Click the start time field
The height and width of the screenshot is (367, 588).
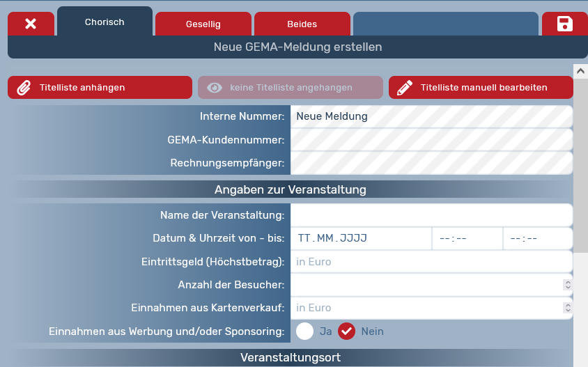467,238
